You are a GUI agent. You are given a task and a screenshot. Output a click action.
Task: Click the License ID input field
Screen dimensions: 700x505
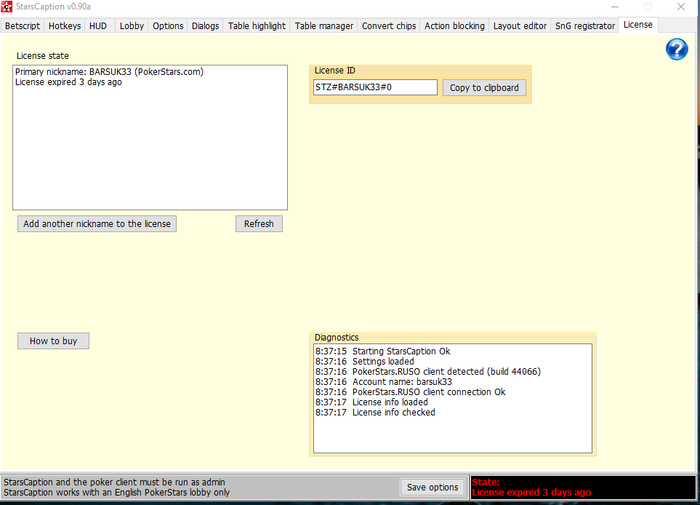coord(375,87)
